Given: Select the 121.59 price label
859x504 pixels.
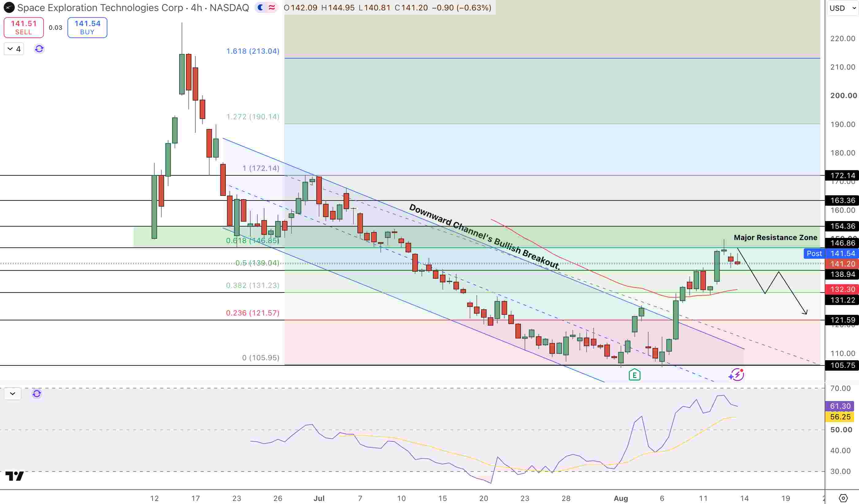Looking at the screenshot, I should pos(842,320).
